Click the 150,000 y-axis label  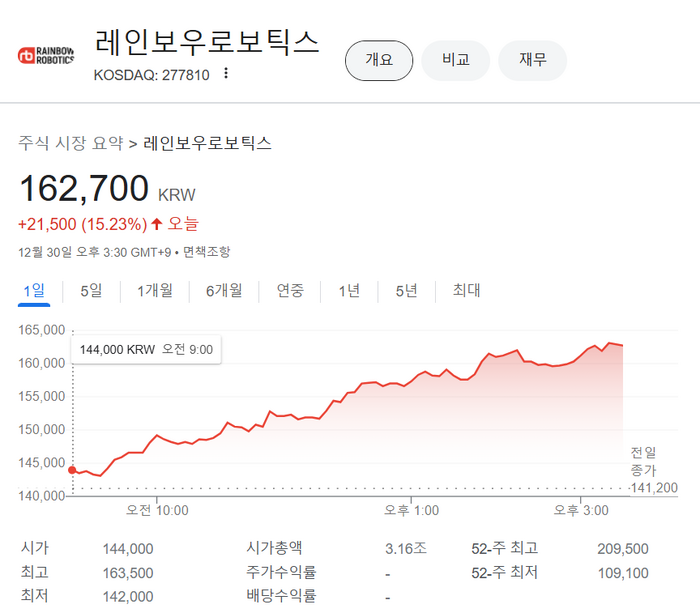coord(42,430)
